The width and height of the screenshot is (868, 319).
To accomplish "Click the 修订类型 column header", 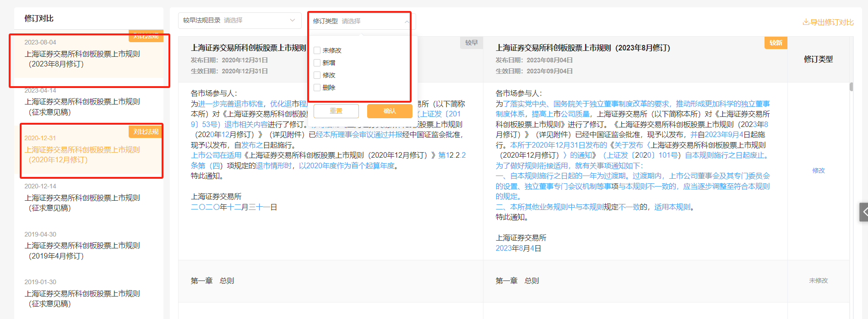I will coord(819,59).
